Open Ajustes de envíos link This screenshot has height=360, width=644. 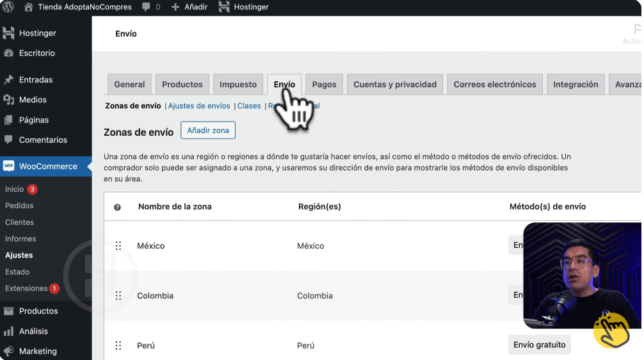pyautogui.click(x=199, y=106)
